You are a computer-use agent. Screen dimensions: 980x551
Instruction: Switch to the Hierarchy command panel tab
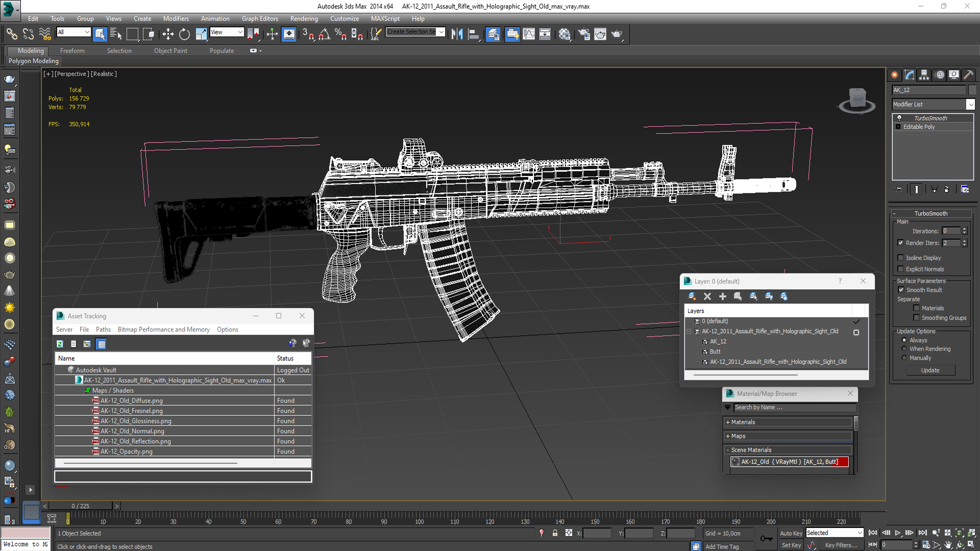click(924, 75)
